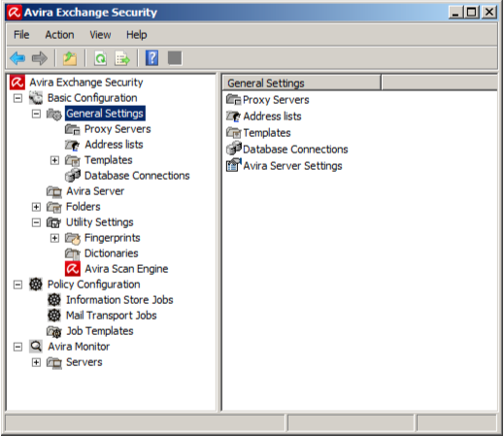This screenshot has width=504, height=436.
Task: Click the gray square toolbar icon
Action: [175, 58]
